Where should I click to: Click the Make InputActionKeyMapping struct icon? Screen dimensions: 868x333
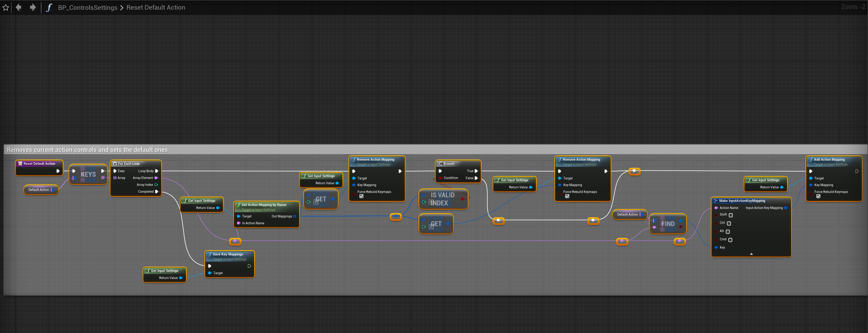716,200
